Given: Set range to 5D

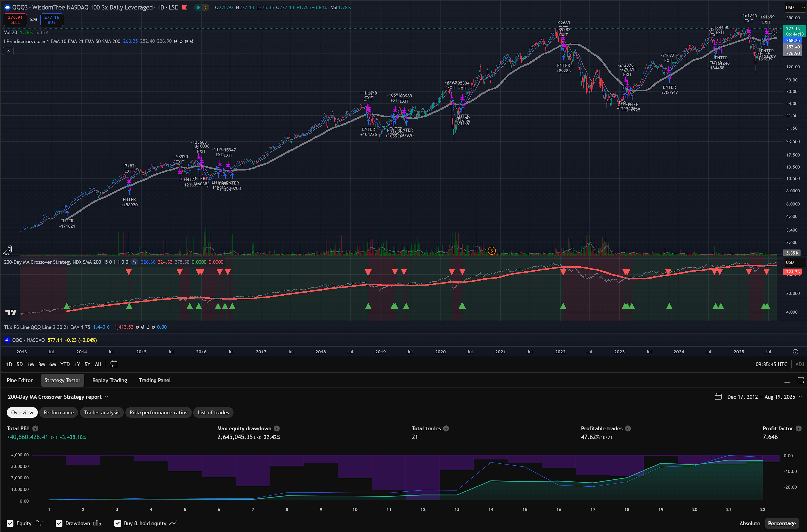Looking at the screenshot, I should [x=20, y=364].
